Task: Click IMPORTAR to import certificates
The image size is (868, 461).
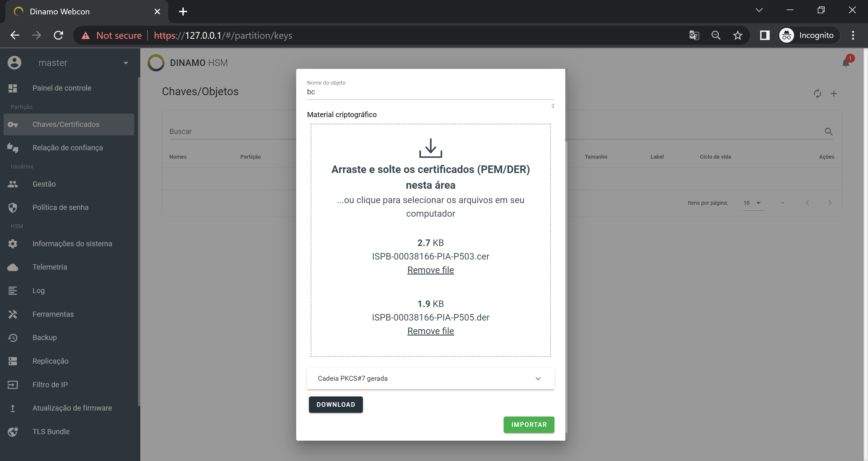Action: [529, 424]
